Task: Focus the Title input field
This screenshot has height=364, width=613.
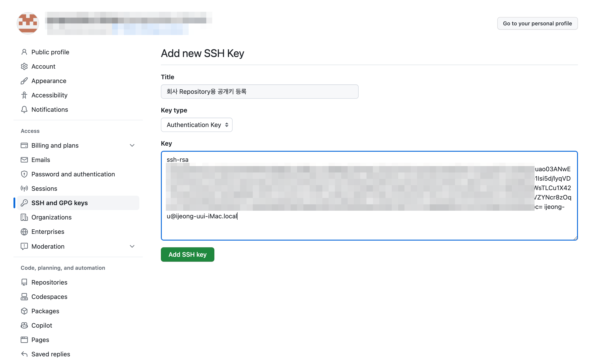Action: (x=260, y=92)
